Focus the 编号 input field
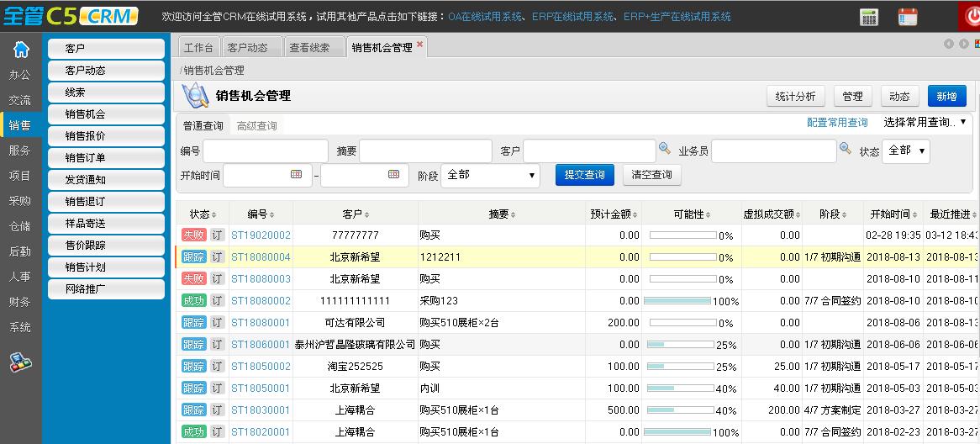Image resolution: width=980 pixels, height=444 pixels. pos(266,151)
